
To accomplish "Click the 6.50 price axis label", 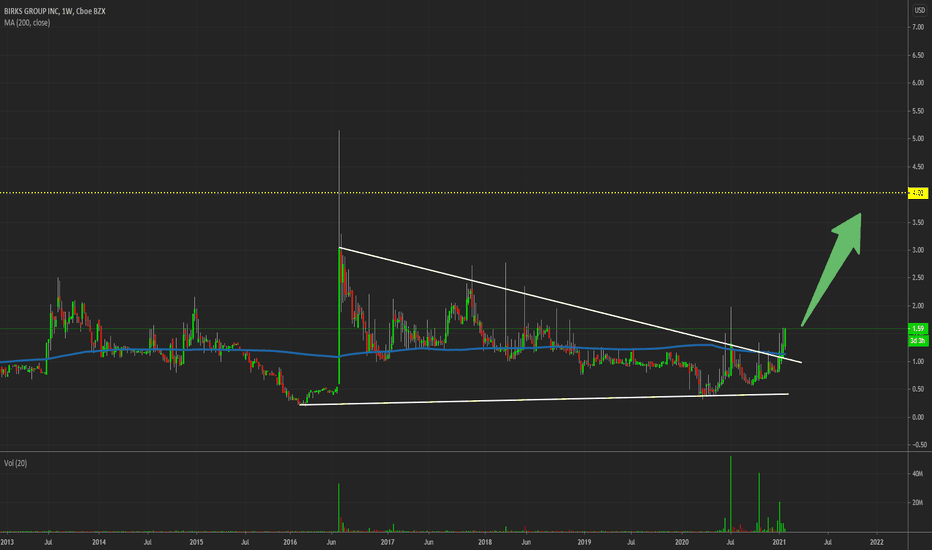I will [918, 55].
